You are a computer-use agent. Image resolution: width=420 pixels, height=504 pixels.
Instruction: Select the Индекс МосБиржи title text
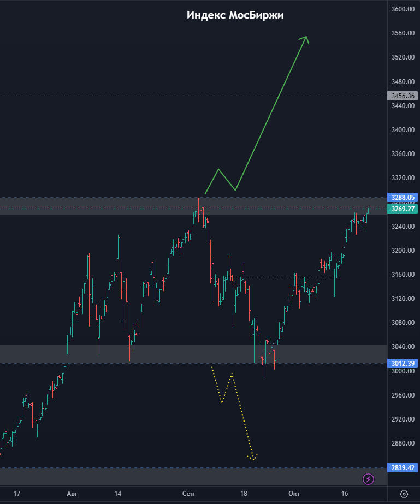(235, 15)
